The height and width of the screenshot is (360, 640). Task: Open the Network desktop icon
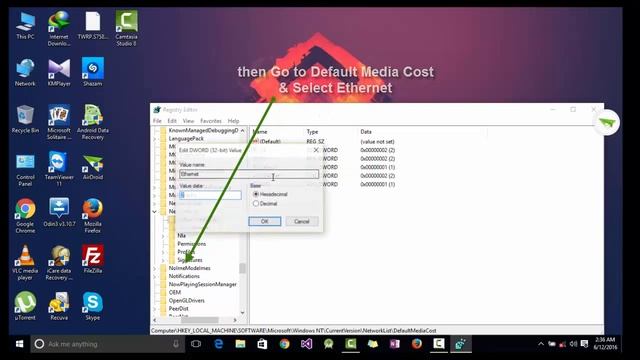25,73
